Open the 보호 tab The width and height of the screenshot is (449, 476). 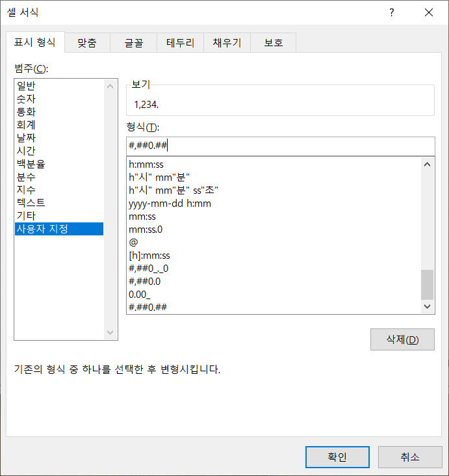[274, 43]
